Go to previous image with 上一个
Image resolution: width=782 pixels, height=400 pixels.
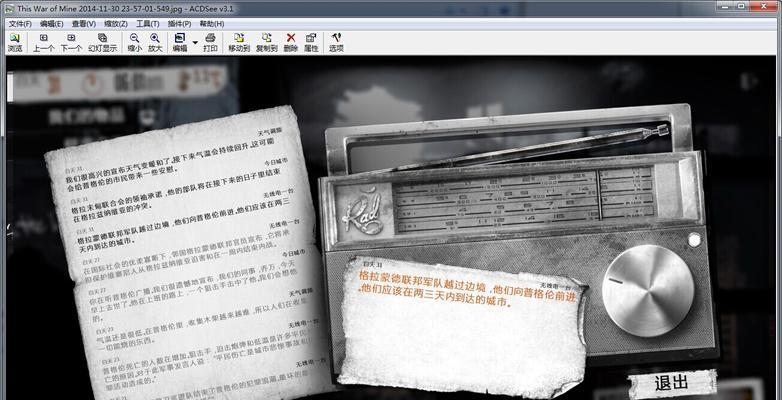(44, 43)
